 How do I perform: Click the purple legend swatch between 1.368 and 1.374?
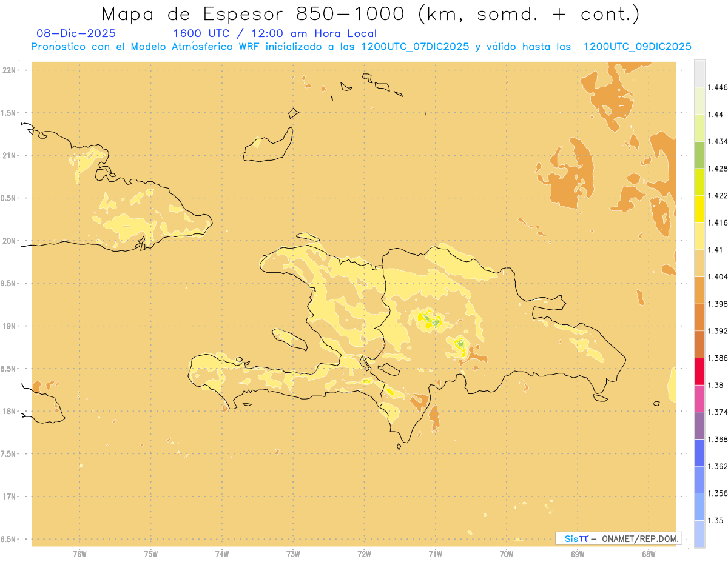point(699,426)
